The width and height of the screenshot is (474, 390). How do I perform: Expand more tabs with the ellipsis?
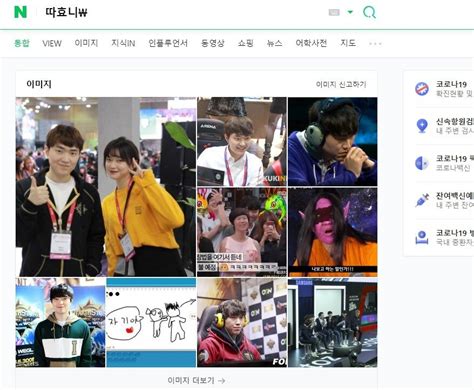pos(375,43)
